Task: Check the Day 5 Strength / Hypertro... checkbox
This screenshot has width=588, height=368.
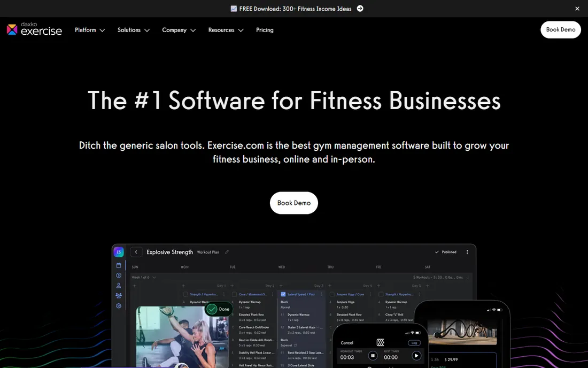Action: click(x=381, y=295)
